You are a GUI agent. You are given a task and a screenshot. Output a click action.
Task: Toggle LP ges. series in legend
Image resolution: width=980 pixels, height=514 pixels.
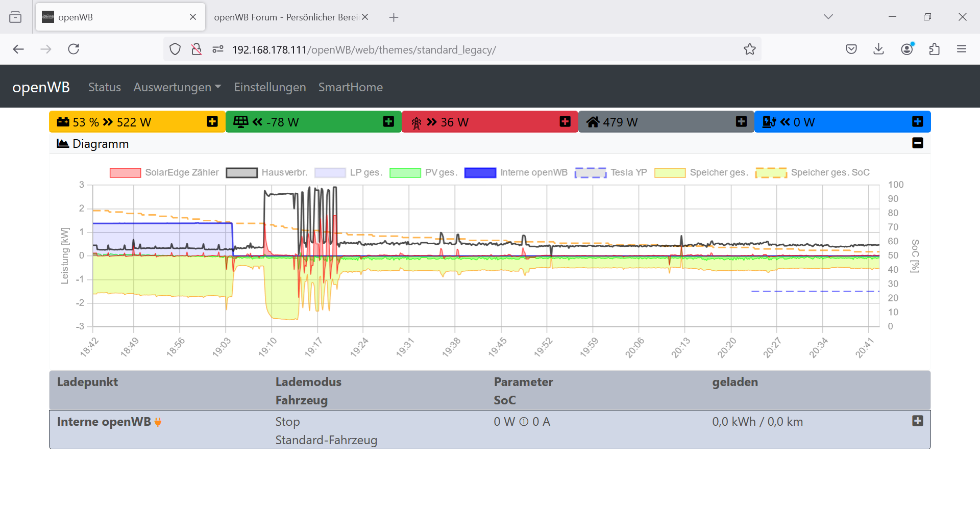[349, 172]
